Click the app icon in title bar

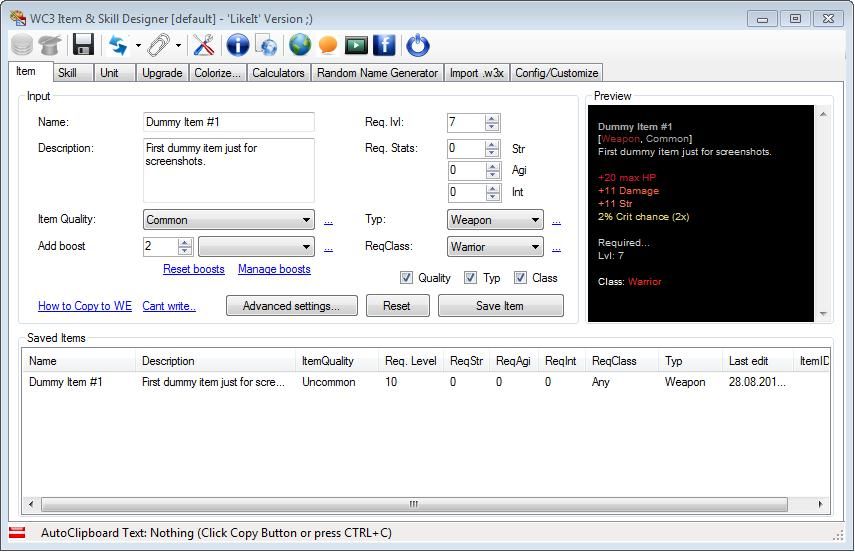[17, 19]
